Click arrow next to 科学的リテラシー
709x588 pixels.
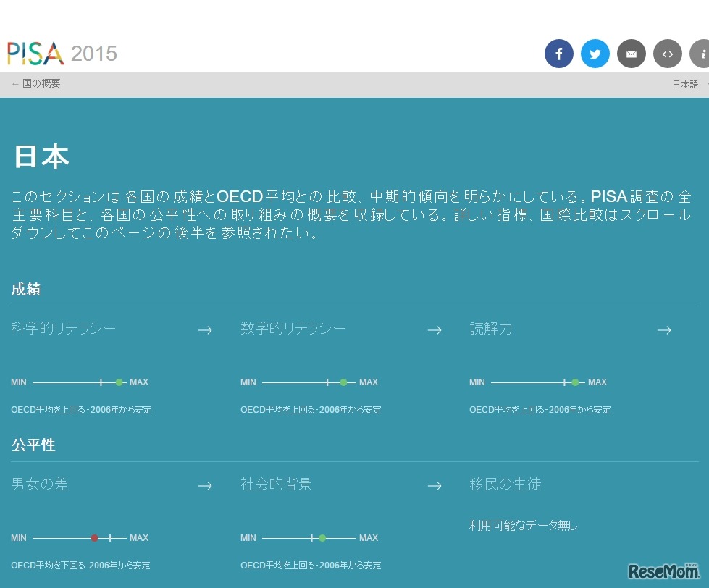click(205, 330)
